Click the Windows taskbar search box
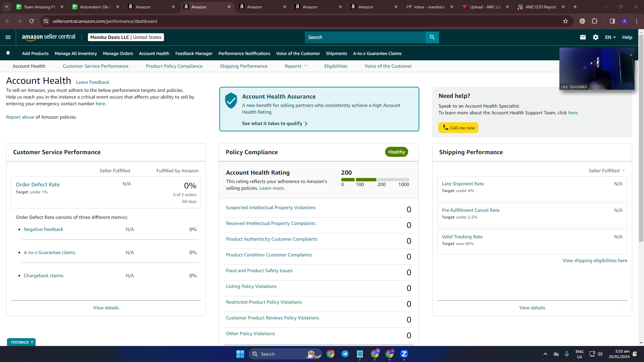The width and height of the screenshot is (644, 362). 285,354
